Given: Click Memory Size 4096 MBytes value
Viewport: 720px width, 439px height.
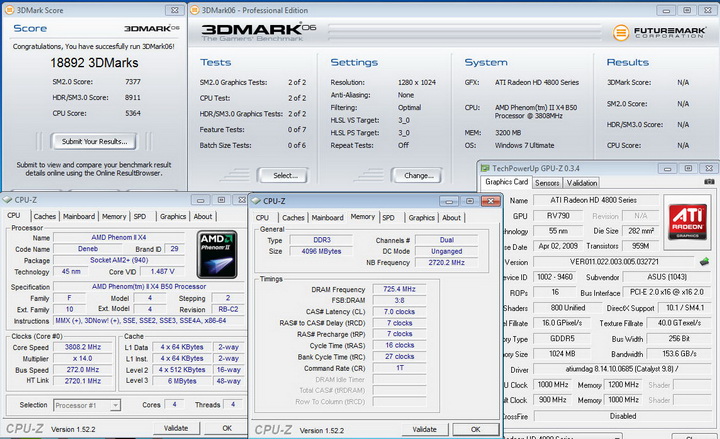Looking at the screenshot, I should pos(321,251).
